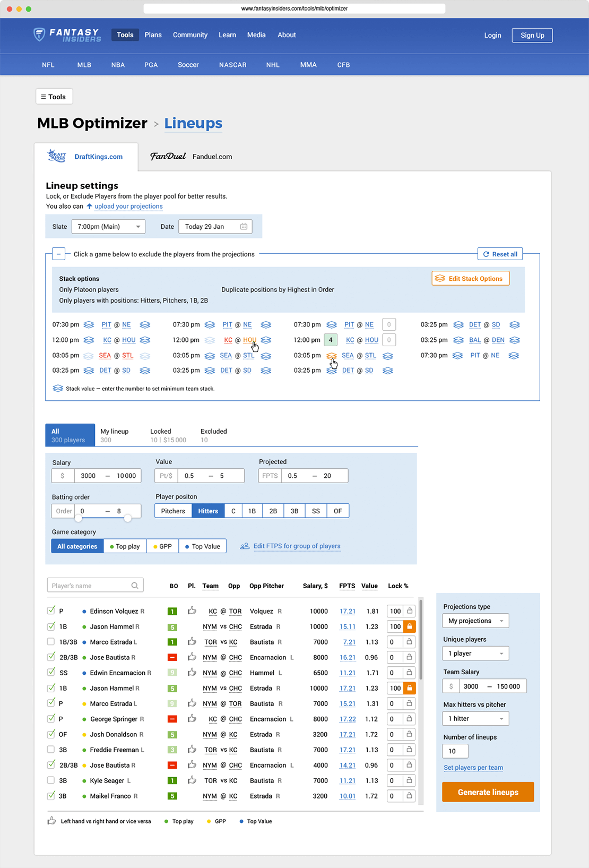Check the Marco Estrada 1B/3B checkbox

coord(51,641)
